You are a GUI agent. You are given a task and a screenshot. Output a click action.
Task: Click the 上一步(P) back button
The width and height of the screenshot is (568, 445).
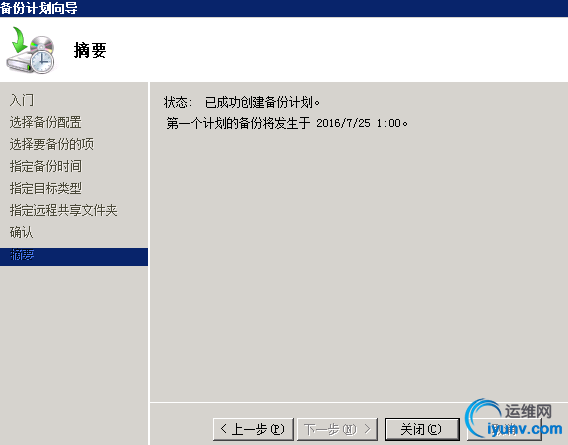pos(253,429)
